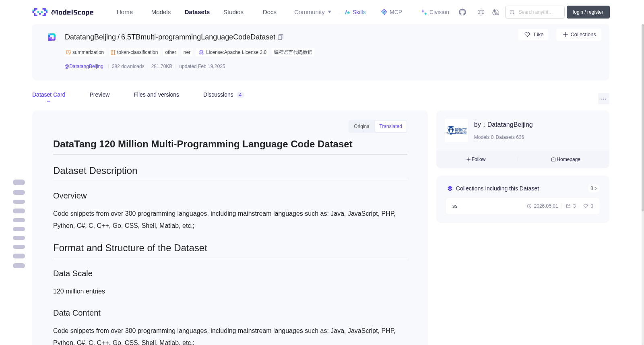
Task: Toggle the light/dark theme sun icon
Action: pos(481,12)
